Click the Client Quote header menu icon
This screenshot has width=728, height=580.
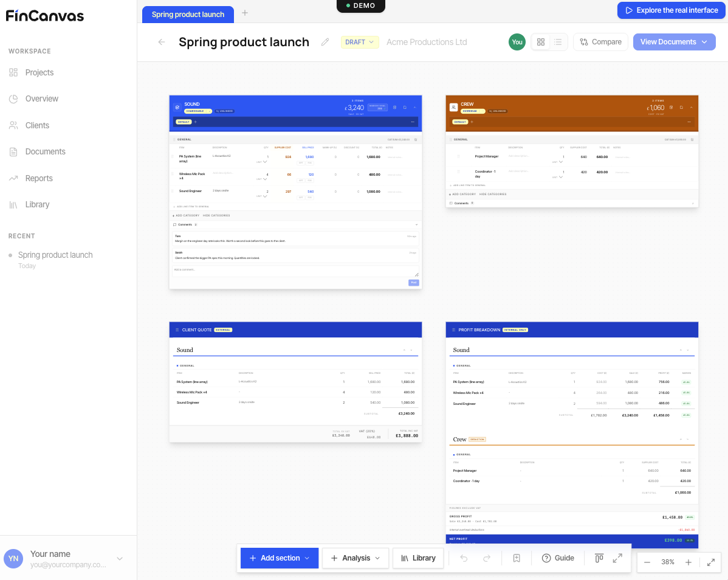click(x=177, y=330)
